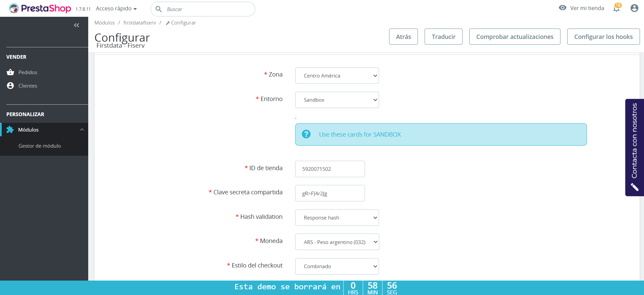The image size is (644, 295).
Task: Click the pencil icon on contact tab
Action: 634,187
